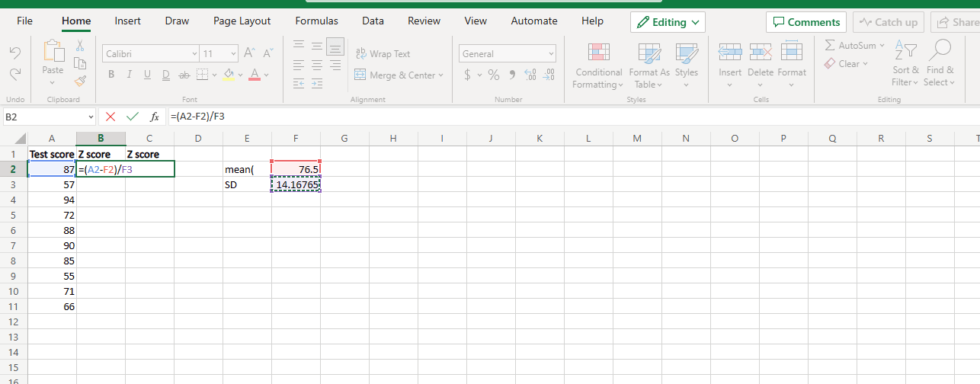Apply comma style number format
The image size is (980, 384).
[x=512, y=75]
